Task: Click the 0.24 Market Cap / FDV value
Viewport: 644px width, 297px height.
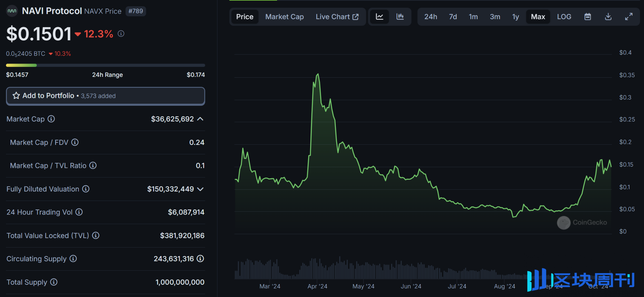Action: [197, 142]
